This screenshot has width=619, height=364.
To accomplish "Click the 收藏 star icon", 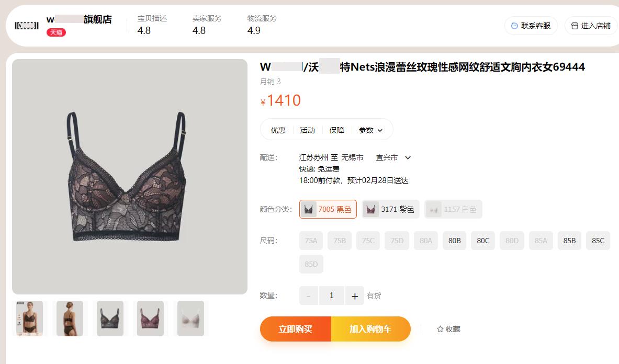I will [x=440, y=329].
